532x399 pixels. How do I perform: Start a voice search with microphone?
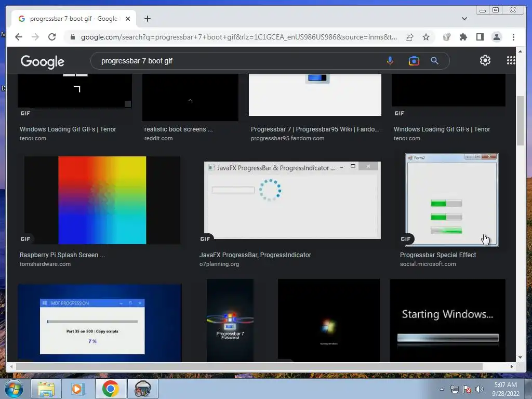pos(390,61)
